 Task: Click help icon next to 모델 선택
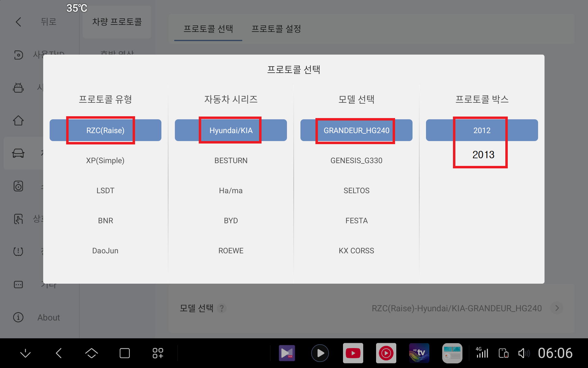(222, 308)
